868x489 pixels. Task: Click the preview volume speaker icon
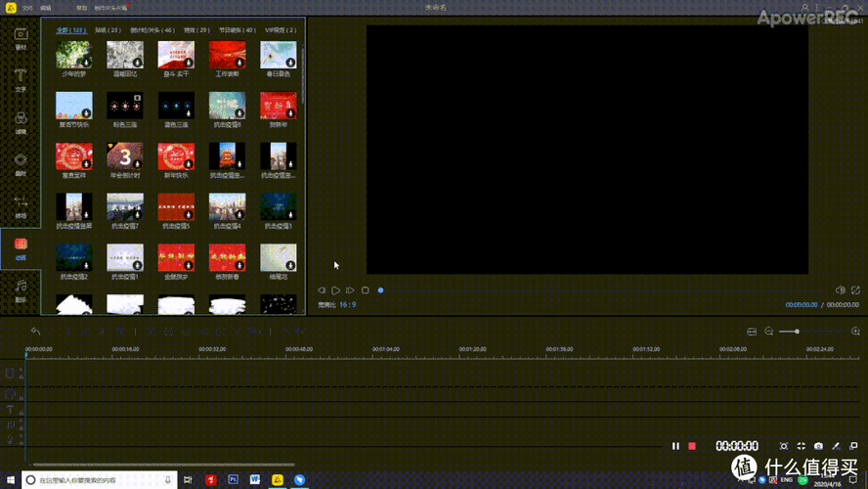click(840, 290)
